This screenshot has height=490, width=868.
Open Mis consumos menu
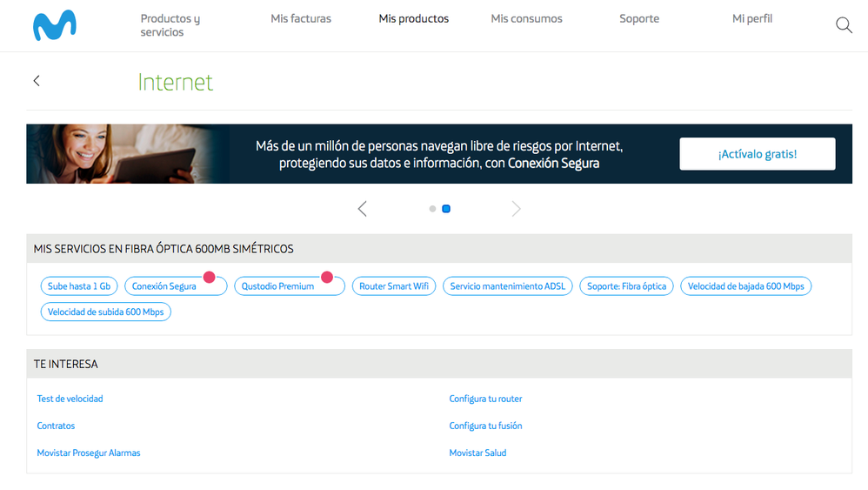point(526,19)
